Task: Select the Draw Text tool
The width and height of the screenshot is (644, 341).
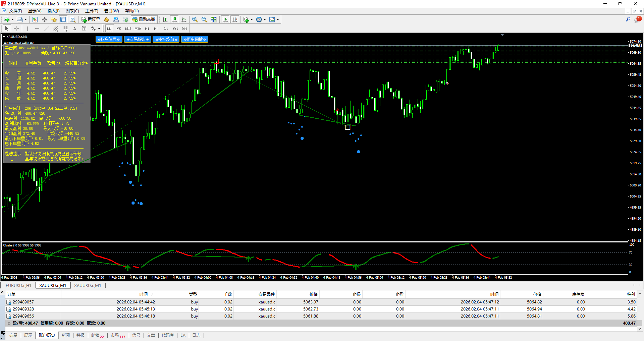Action: point(74,29)
